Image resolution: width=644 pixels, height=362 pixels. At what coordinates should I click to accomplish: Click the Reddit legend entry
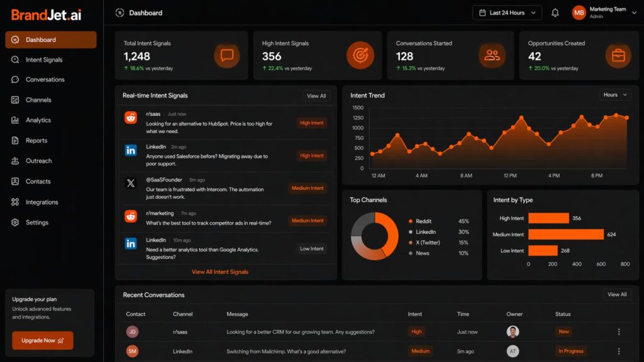(x=438, y=221)
